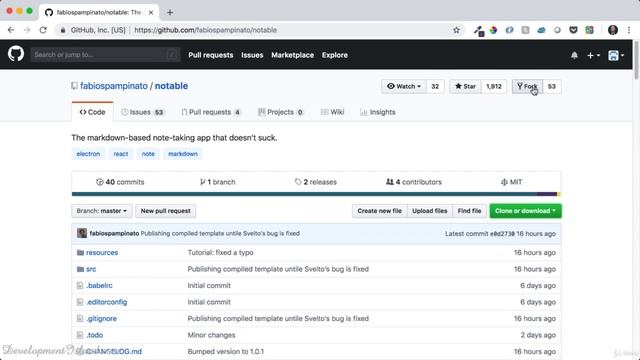
Task: Click the note topic tag
Action: tap(148, 154)
